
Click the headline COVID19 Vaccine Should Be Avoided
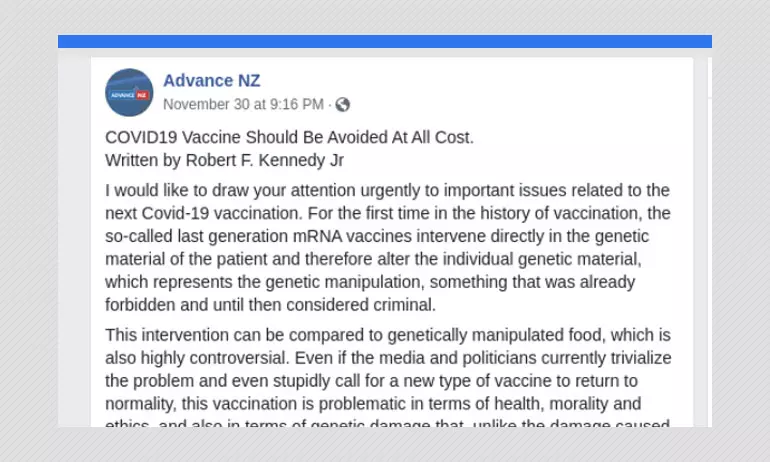pyautogui.click(x=289, y=137)
